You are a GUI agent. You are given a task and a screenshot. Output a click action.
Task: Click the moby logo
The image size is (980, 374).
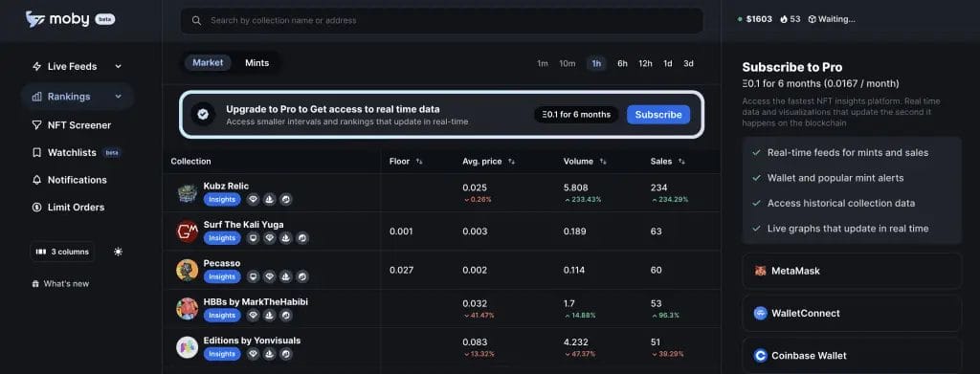(x=70, y=19)
